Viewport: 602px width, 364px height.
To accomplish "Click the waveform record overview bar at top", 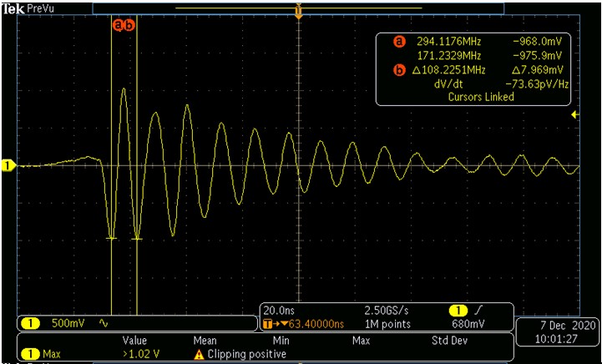I will 298,8.
